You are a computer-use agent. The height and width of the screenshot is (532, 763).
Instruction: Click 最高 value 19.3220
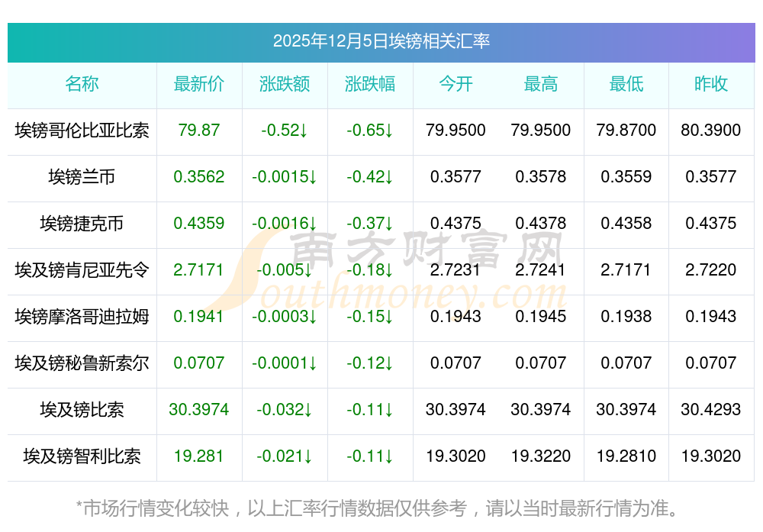tap(541, 456)
